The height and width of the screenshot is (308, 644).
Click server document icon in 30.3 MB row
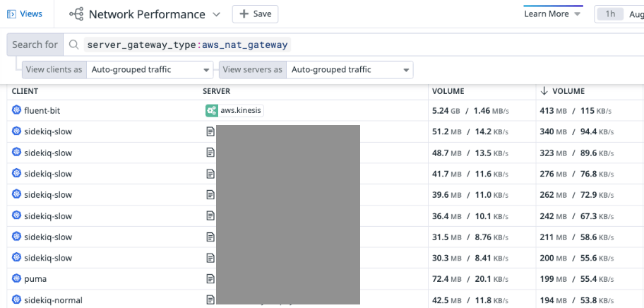[x=210, y=258]
